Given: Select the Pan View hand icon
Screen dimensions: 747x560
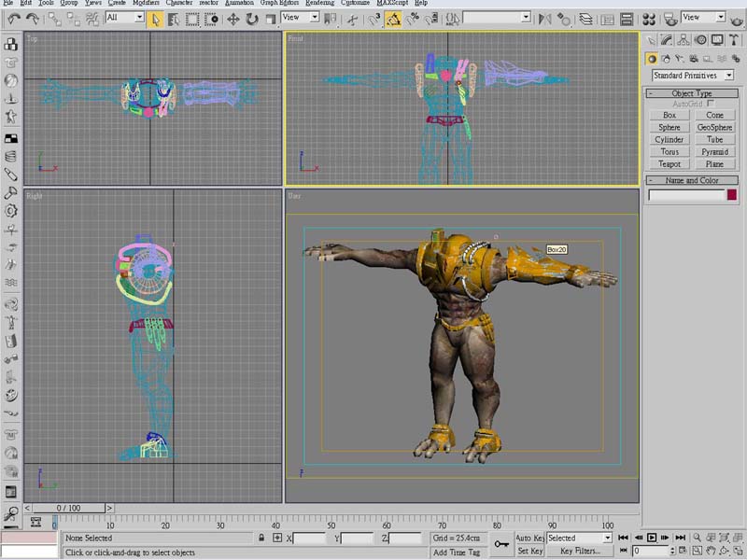Looking at the screenshot, I should 711,551.
